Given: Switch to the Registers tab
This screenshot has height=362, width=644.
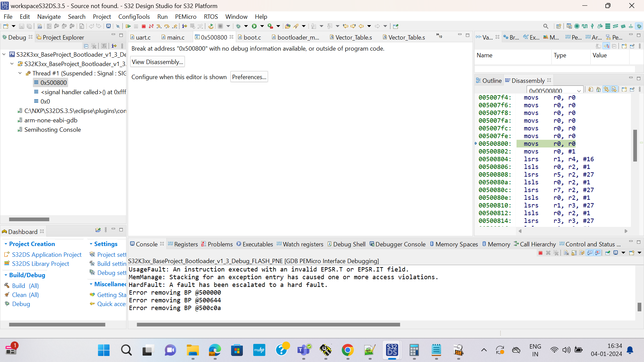Looking at the screenshot, I should 186,244.
